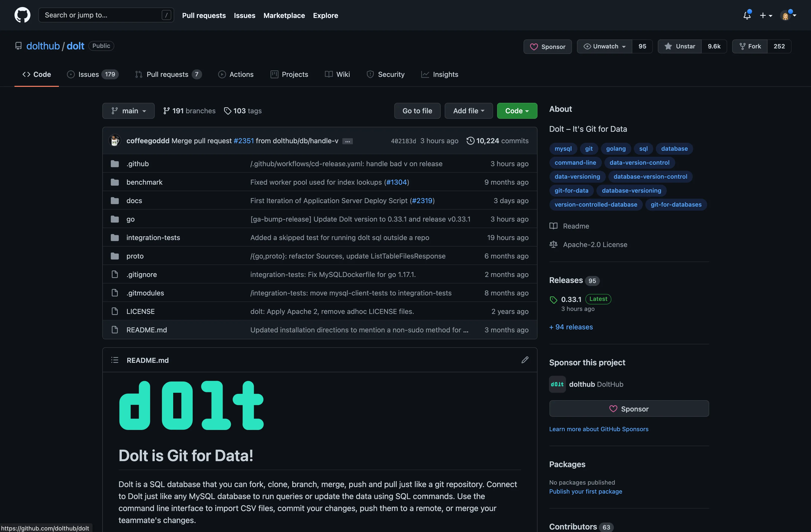Open the Marketplace menu item
811x532 pixels.
[284, 15]
